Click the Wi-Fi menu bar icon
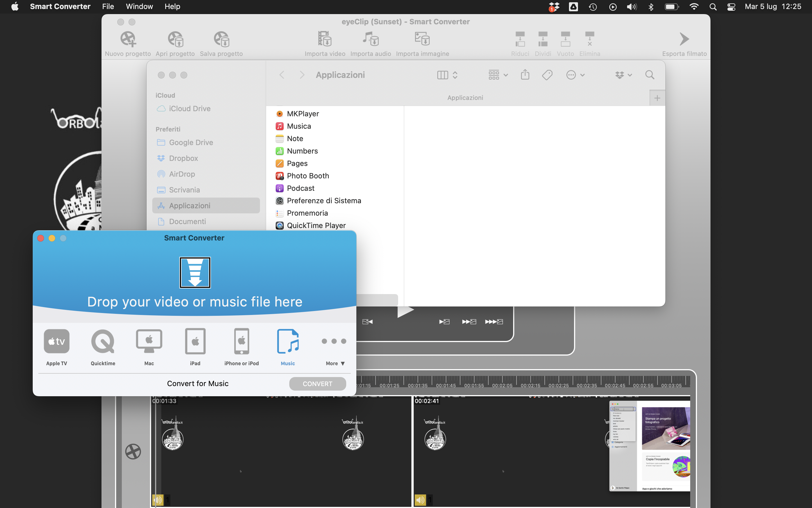Screen dimensions: 812x508 [x=694, y=7]
